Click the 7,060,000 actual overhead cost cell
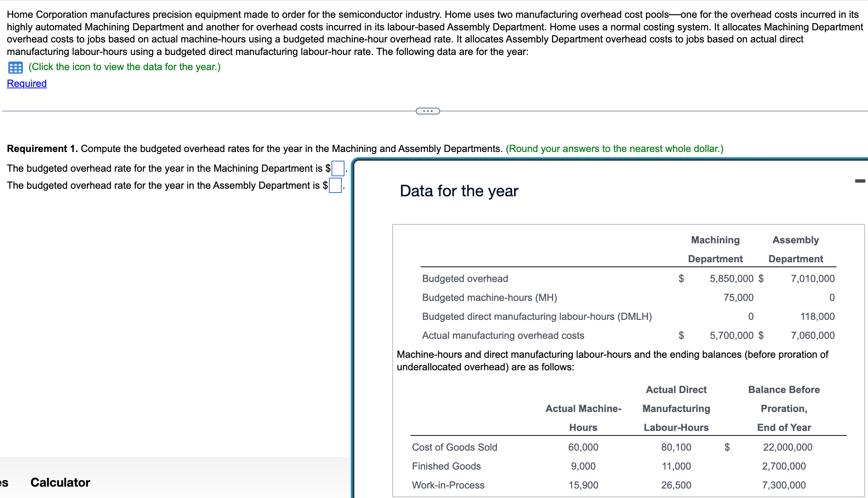 point(812,335)
